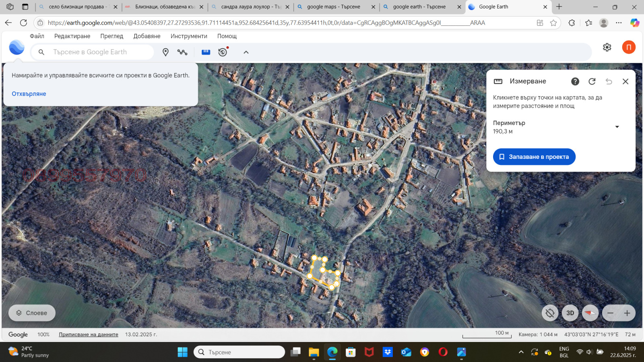Viewport: 644px width, 362px height.
Task: Show hidden system tray icons
Action: tap(521, 352)
